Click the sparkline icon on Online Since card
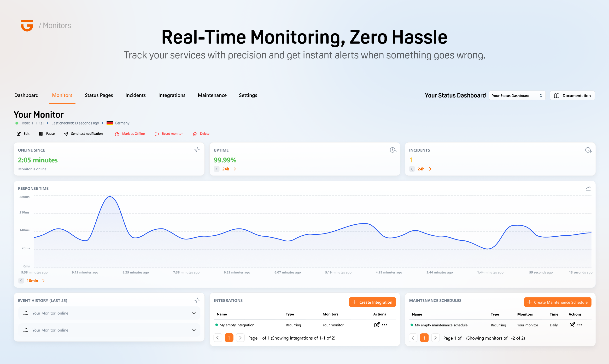This screenshot has width=609, height=364. pos(196,150)
